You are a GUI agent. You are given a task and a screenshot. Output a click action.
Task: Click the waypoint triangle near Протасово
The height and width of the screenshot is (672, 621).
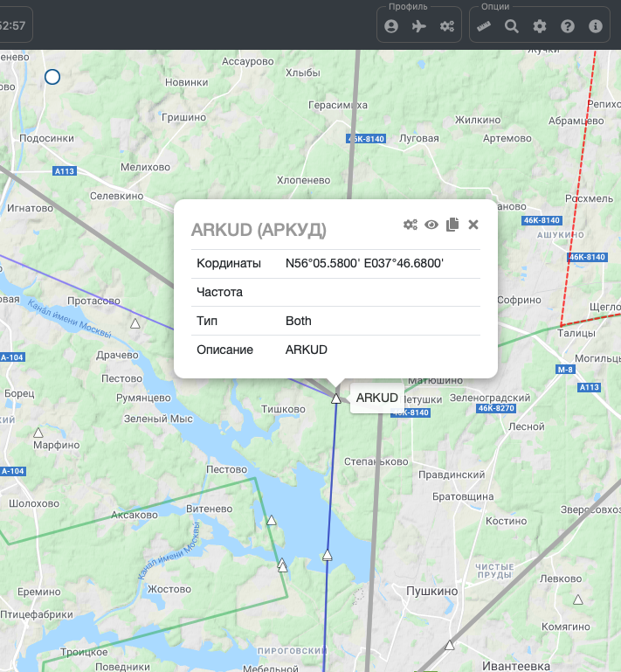click(x=135, y=323)
